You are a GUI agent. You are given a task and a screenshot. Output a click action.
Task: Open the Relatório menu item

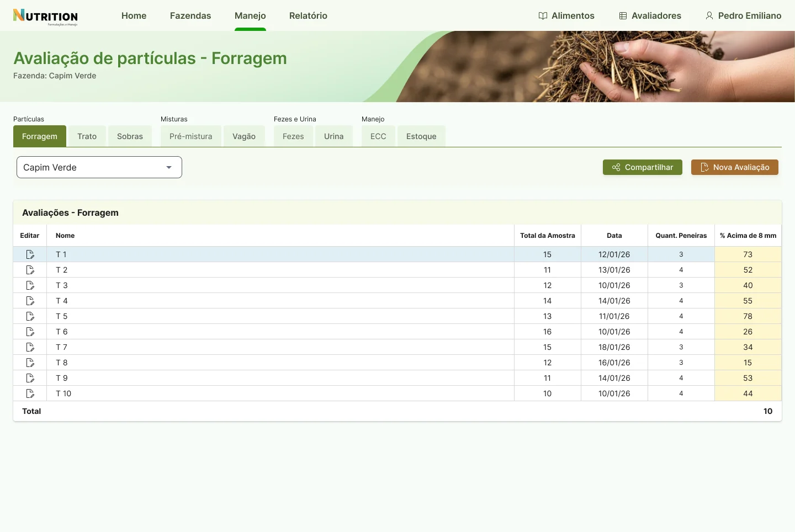[308, 15]
